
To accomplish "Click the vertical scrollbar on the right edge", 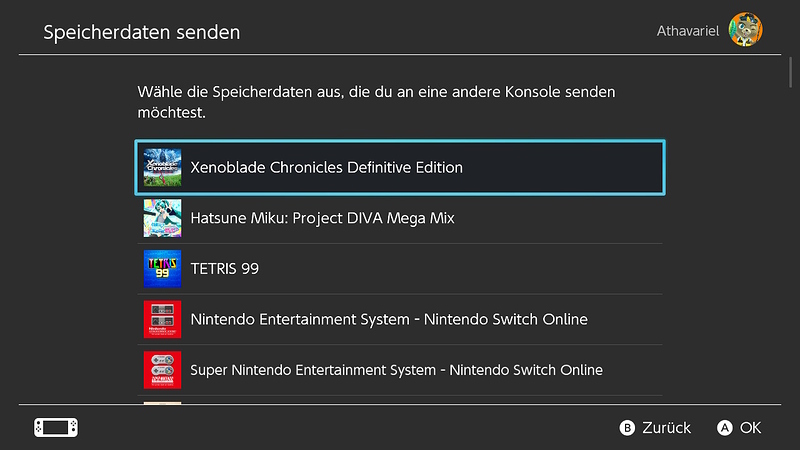I will 790,72.
